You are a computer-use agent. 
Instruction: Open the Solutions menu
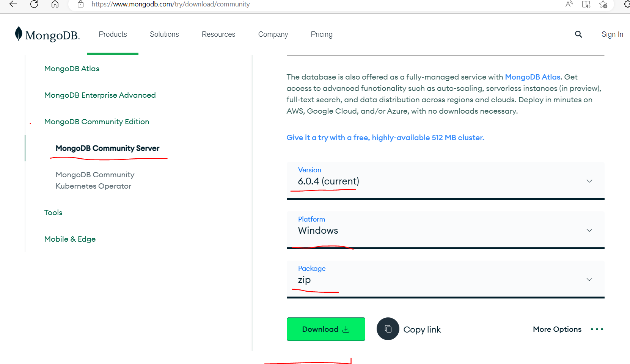164,34
